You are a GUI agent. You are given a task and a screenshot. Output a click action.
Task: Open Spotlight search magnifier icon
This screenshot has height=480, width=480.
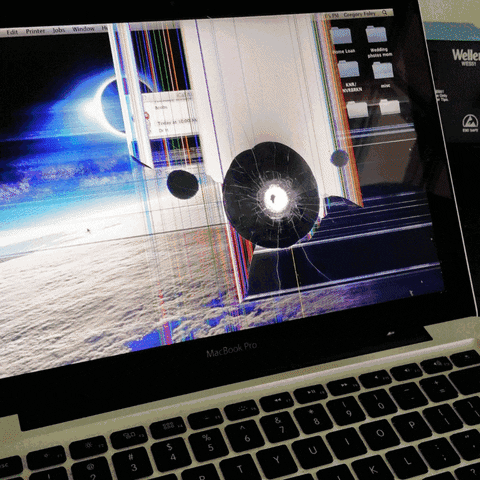coord(385,13)
